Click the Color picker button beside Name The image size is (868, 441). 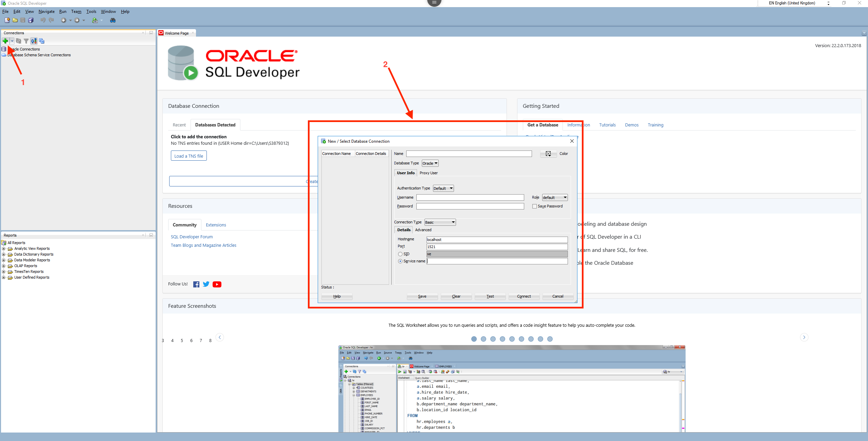548,154
